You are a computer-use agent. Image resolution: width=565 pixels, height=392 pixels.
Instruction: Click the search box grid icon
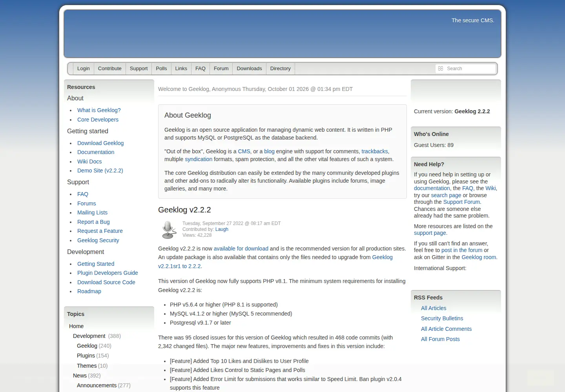tap(441, 69)
